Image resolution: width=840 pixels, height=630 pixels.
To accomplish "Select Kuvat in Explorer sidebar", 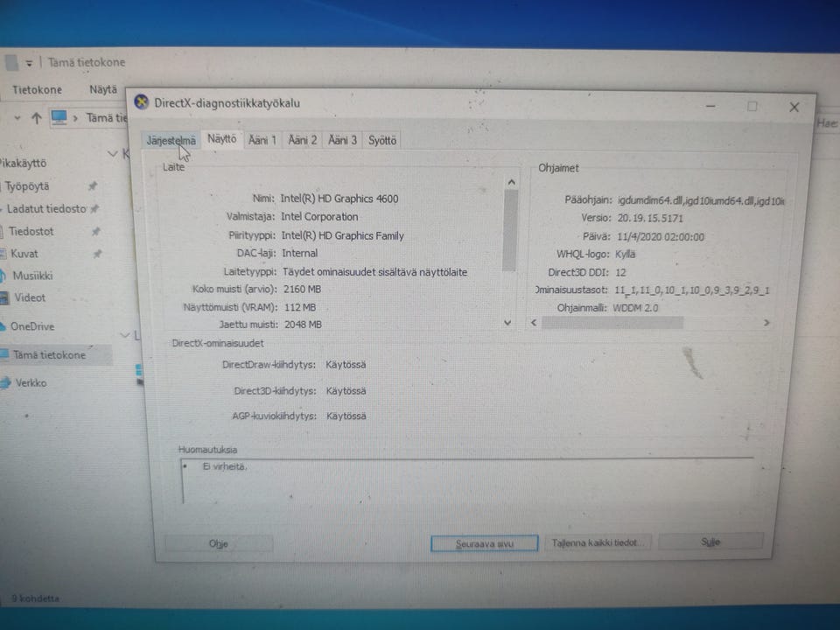I will [x=24, y=254].
